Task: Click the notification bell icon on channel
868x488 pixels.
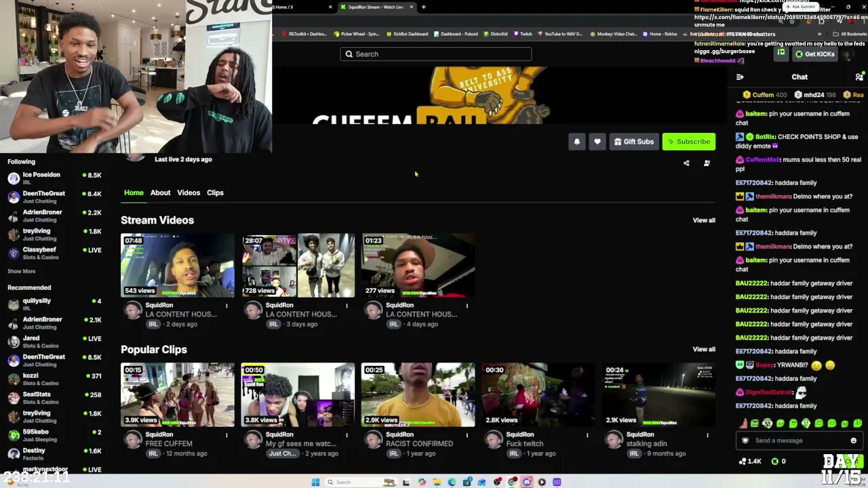Action: point(577,142)
